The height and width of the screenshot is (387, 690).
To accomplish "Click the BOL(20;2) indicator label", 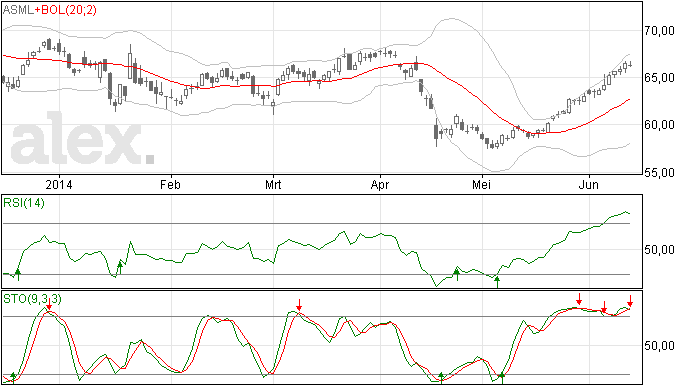I will point(69,10).
